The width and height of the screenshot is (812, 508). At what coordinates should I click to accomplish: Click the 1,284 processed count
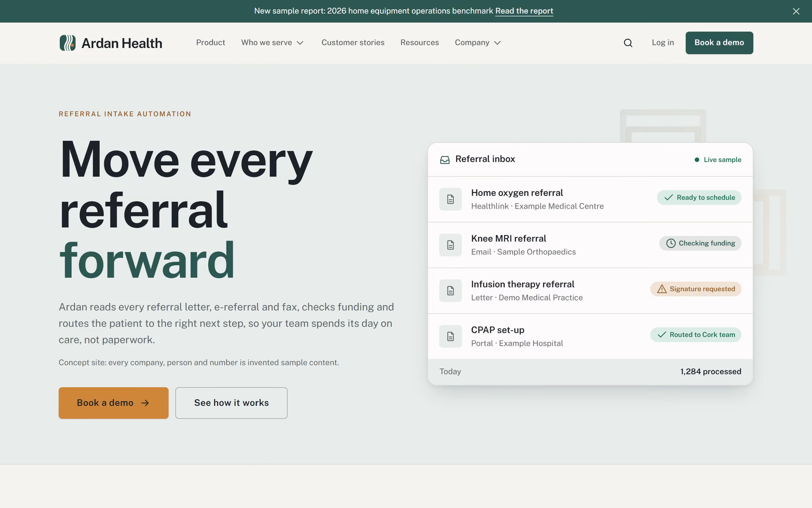(x=710, y=372)
